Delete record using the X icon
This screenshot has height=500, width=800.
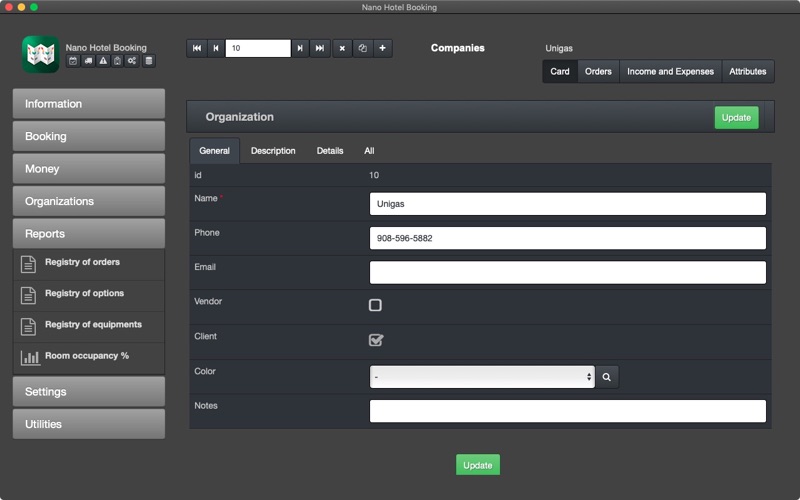(342, 48)
